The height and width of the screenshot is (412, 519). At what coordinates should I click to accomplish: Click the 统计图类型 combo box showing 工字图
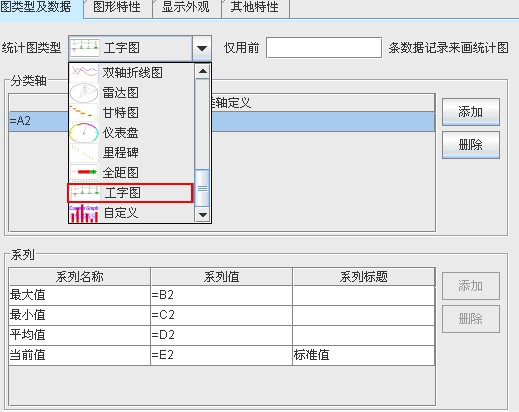pyautogui.click(x=131, y=48)
